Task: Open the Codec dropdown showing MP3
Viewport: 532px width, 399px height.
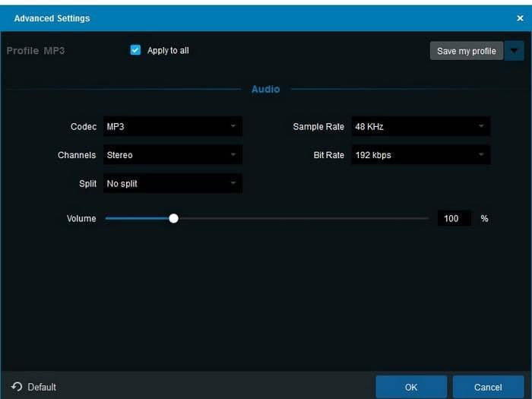Action: [x=173, y=126]
